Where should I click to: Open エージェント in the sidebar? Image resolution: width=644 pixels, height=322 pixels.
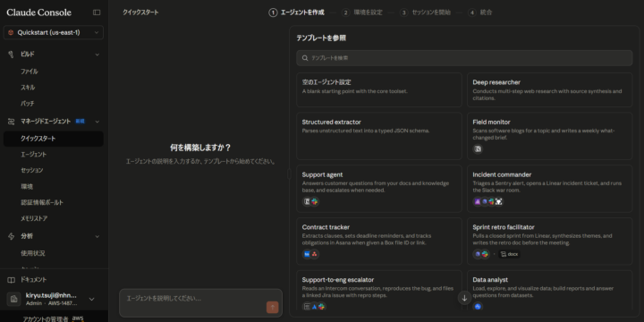coord(34,155)
